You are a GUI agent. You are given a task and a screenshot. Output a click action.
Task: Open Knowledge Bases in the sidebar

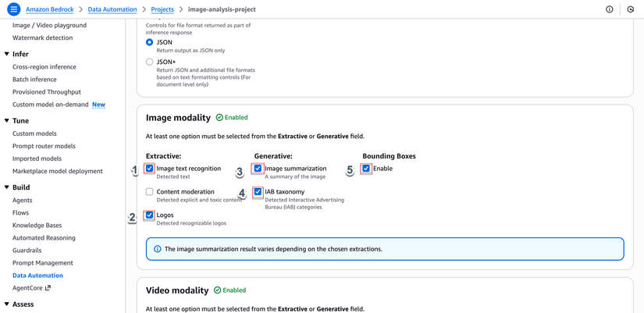[x=37, y=226]
